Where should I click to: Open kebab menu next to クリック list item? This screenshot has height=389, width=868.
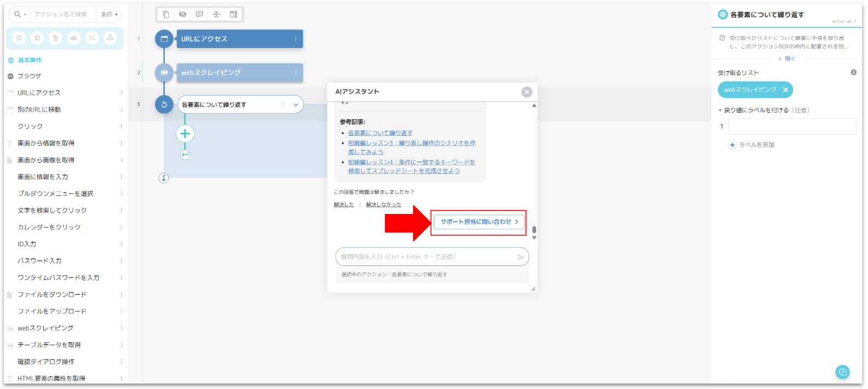coord(122,126)
